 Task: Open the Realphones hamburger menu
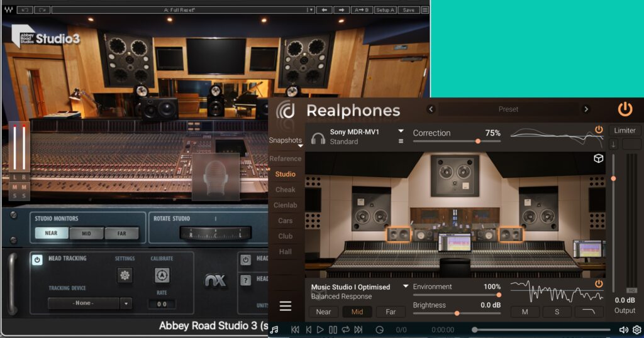coord(286,306)
